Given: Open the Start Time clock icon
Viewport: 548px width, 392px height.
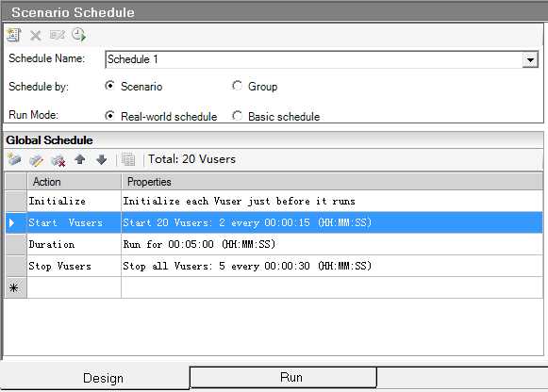Looking at the screenshot, I should pos(78,35).
